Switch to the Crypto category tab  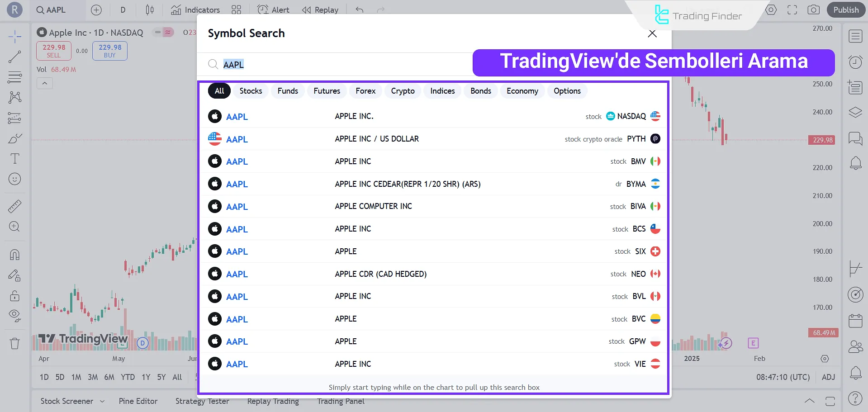(402, 91)
